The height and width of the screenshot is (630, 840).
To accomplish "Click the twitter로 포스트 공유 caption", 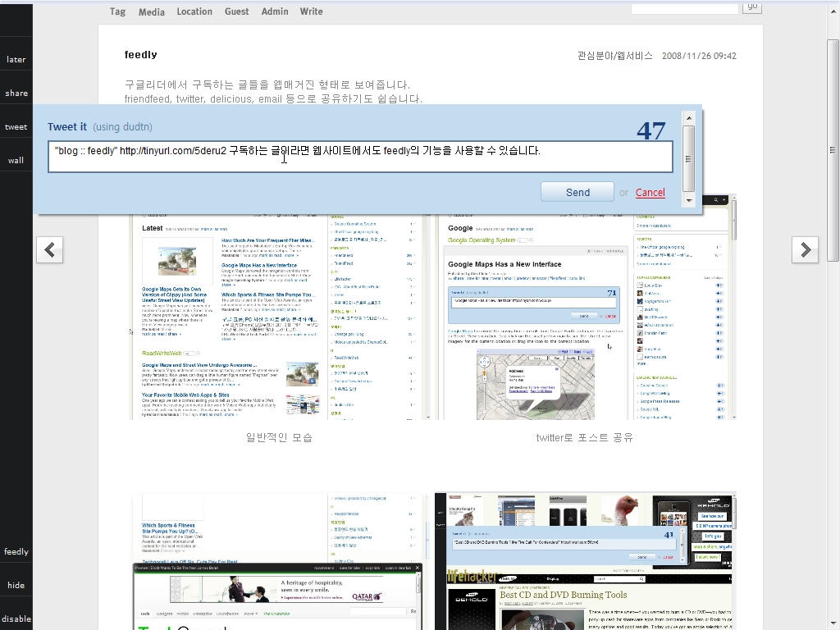I will click(584, 438).
